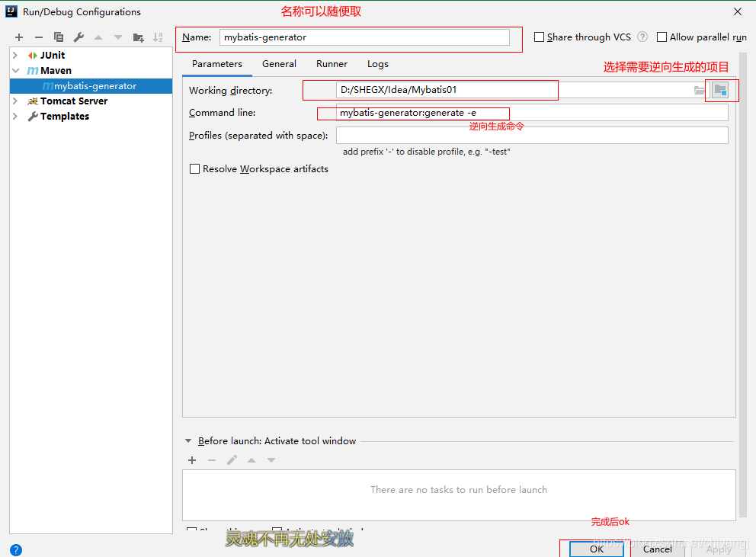Edit the before launch task pencil icon
756x557 pixels.
232,460
